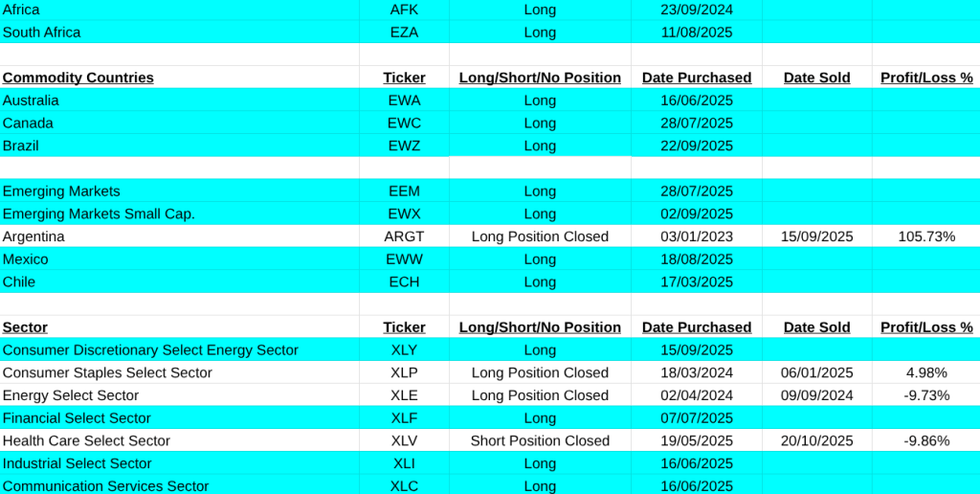Screen dimensions: 980x494
Task: Select the Emerging Markets Small Cap. cell
Action: 99,213
